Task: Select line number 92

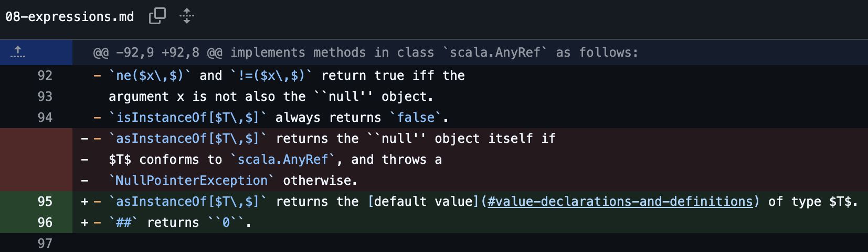Action: click(45, 76)
